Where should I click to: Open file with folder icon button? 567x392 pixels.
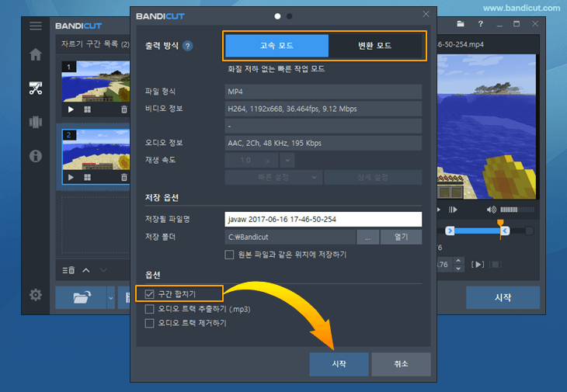[81, 298]
